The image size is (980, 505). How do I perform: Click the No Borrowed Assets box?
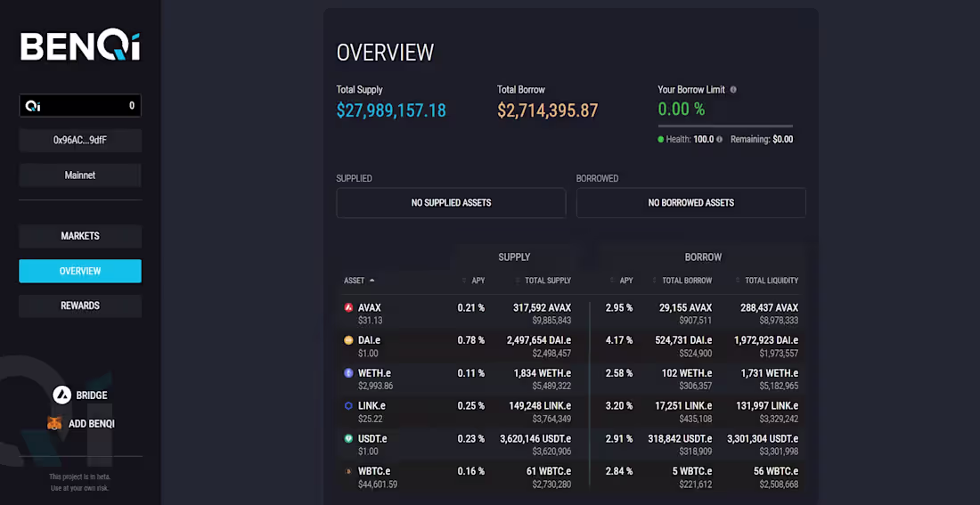coord(690,203)
